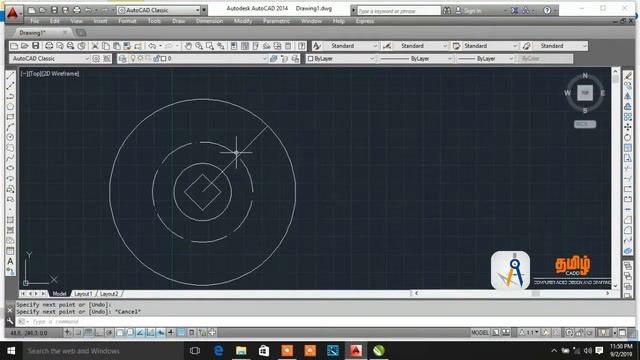Switch to Layout2 tab
The width and height of the screenshot is (640, 360).
point(109,294)
